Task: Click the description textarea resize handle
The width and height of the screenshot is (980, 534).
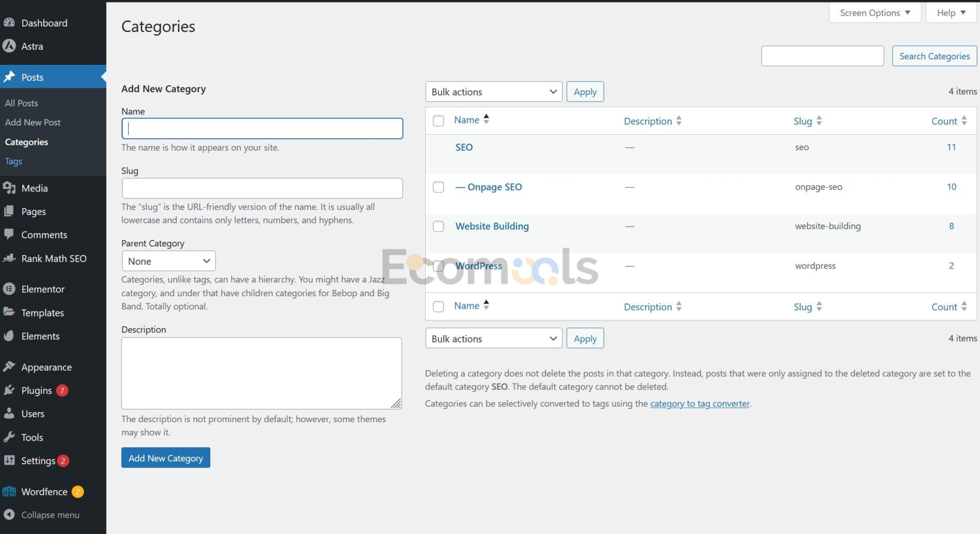Action: click(396, 403)
